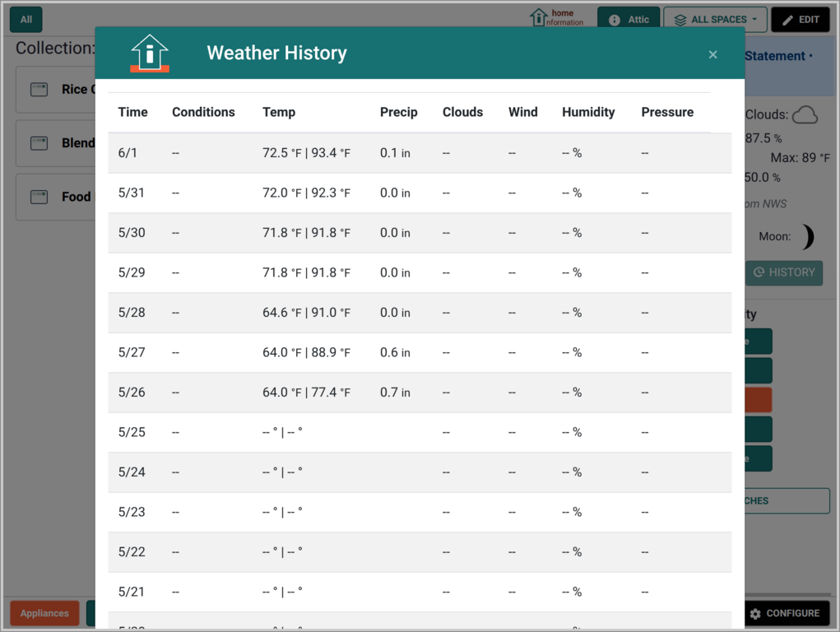
Task: Click the home info icon in Weather History header
Action: point(150,53)
